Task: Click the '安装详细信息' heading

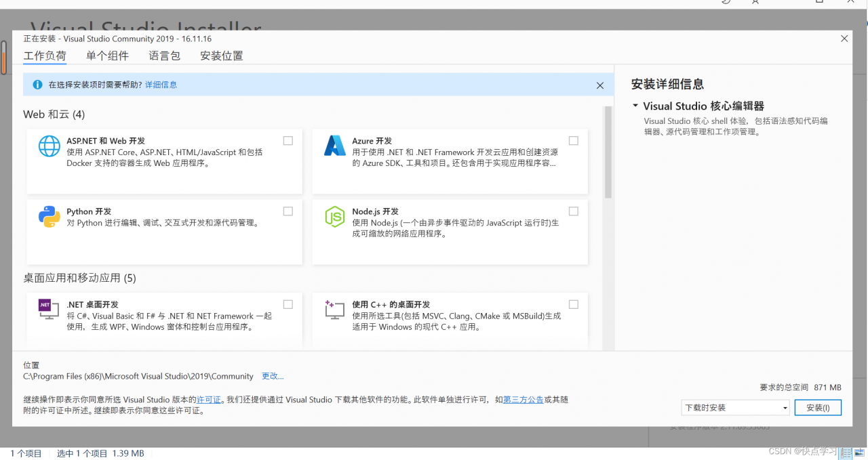Action: (668, 84)
